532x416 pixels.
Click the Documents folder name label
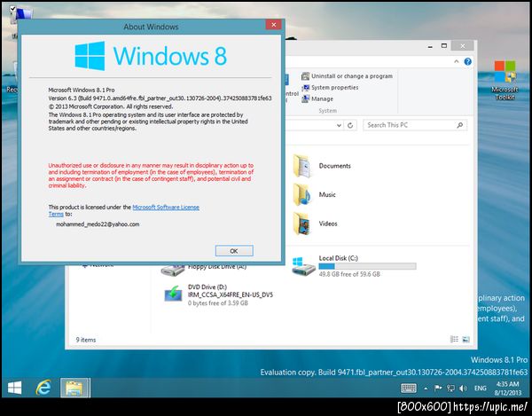[x=334, y=166]
